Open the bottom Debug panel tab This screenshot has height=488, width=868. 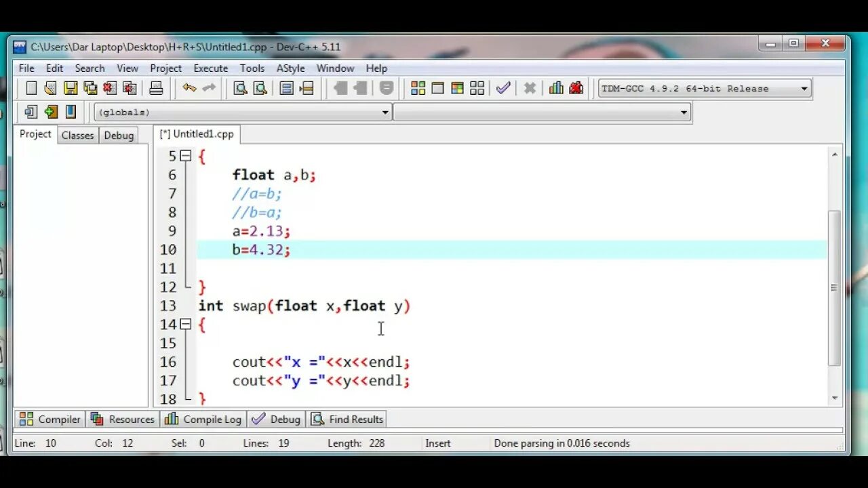pos(276,420)
